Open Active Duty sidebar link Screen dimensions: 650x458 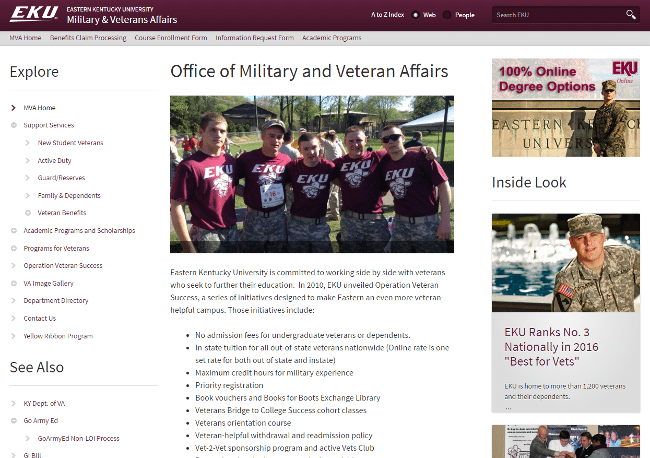(x=54, y=160)
